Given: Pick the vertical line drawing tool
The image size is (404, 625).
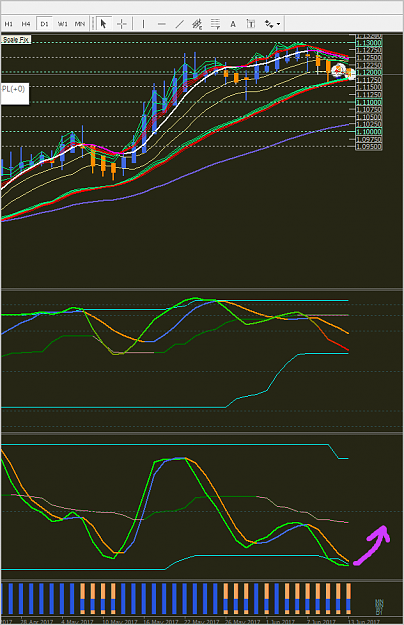Looking at the screenshot, I should 143,24.
